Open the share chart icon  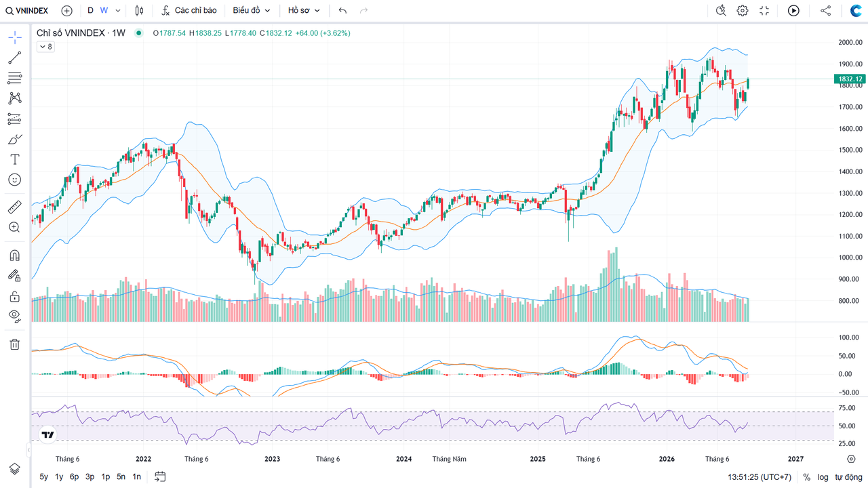(825, 11)
